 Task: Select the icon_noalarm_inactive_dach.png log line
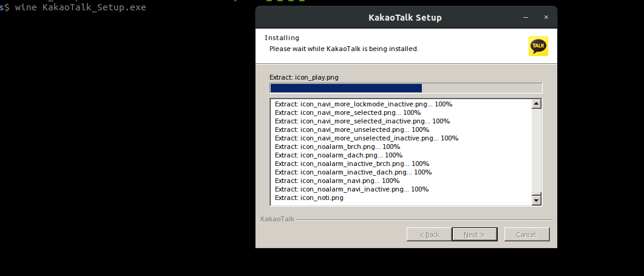tap(353, 172)
